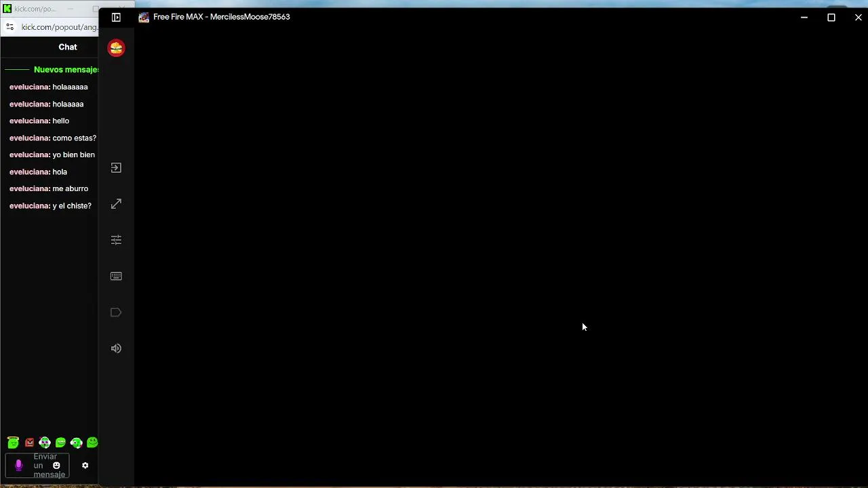This screenshot has width=868, height=488.
Task: Click the message text 'hello'
Action: [x=60, y=121]
